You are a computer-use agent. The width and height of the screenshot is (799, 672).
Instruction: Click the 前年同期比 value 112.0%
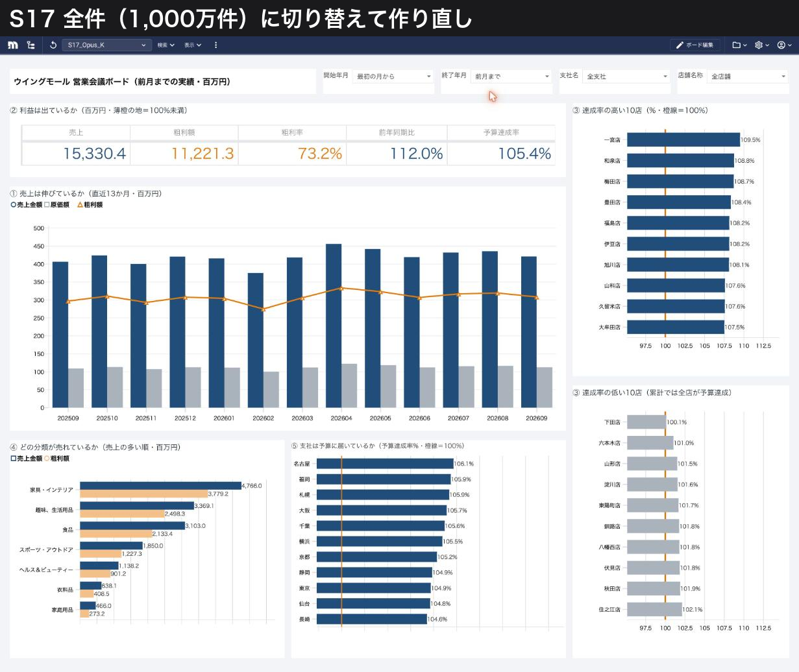pos(417,154)
